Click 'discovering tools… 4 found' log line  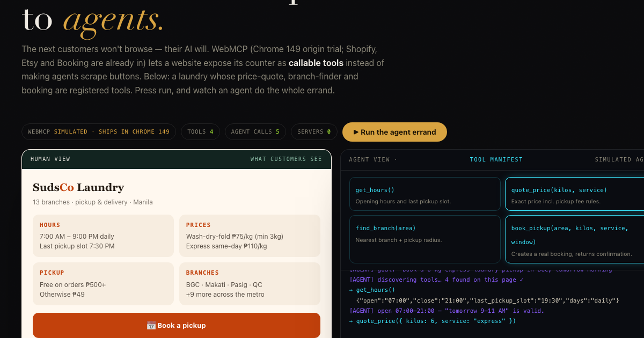[436, 280]
